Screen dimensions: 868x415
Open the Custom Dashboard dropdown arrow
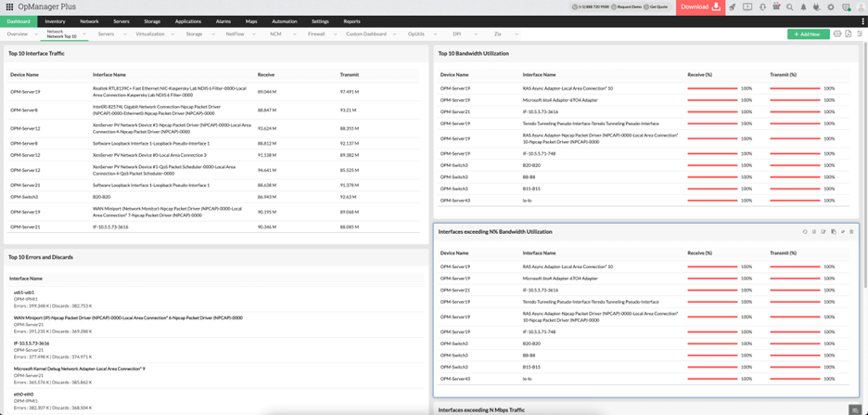(x=395, y=34)
